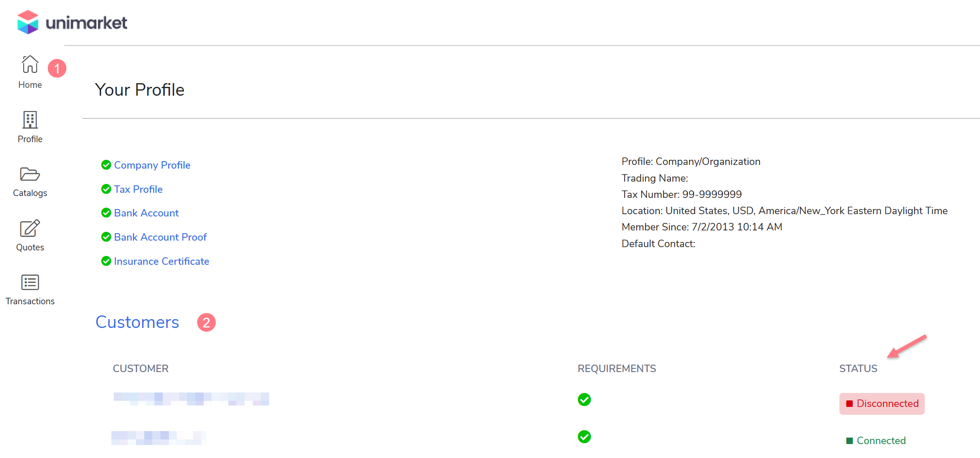Open the Customers heading link
This screenshot has height=458, width=980.
click(x=137, y=322)
